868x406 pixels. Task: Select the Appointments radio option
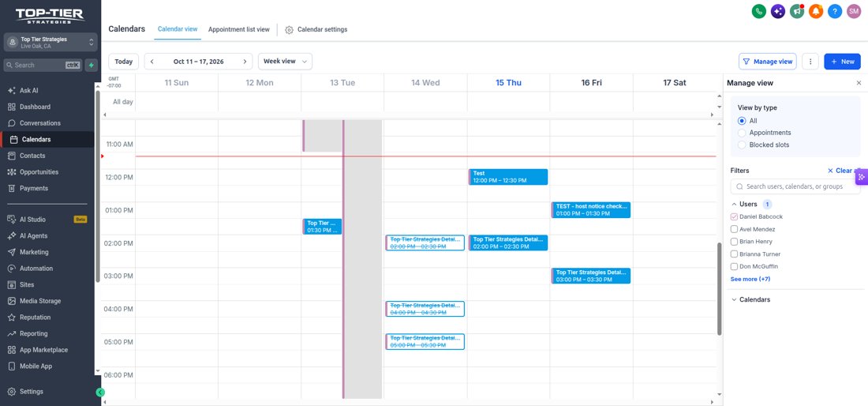point(742,133)
